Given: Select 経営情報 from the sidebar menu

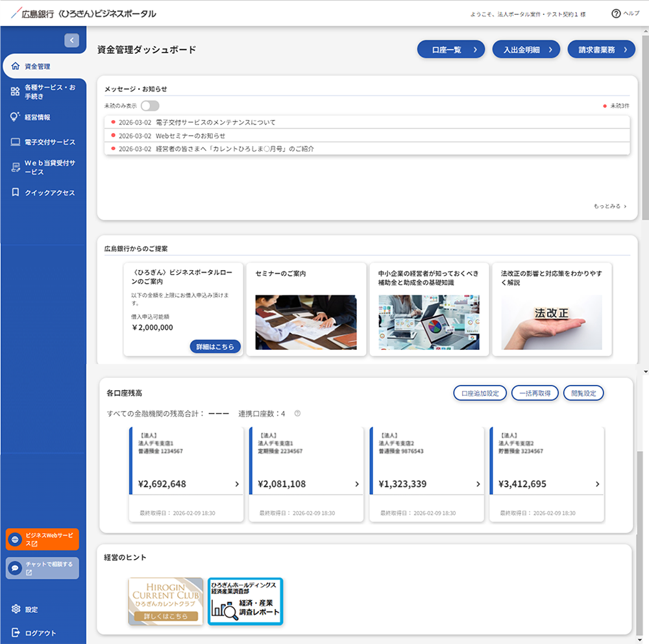Looking at the screenshot, I should pos(37,118).
